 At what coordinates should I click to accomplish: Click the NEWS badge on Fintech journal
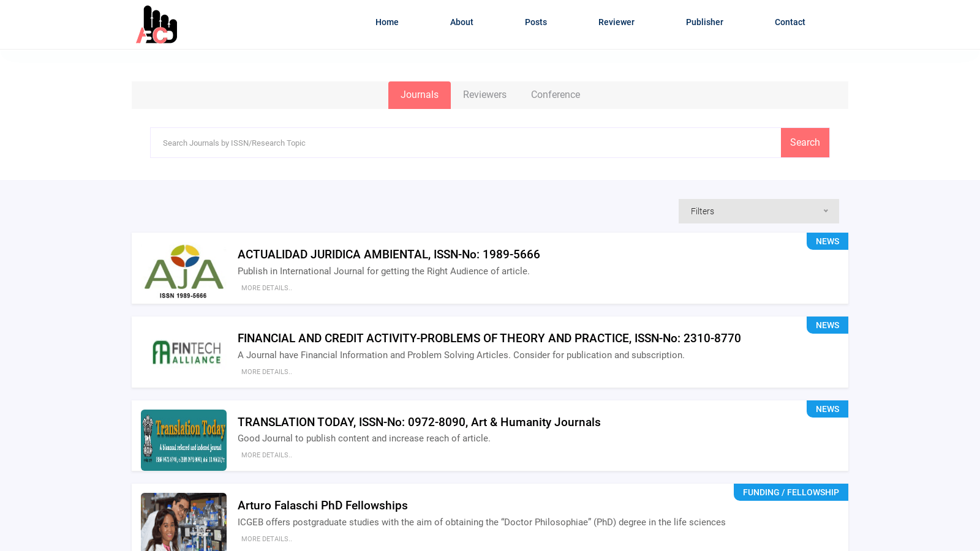click(x=827, y=325)
